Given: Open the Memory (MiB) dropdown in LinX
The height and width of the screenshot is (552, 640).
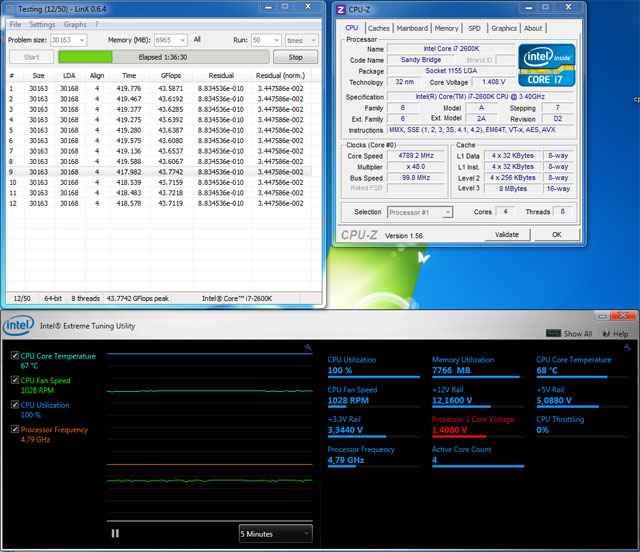Looking at the screenshot, I should click(171, 40).
